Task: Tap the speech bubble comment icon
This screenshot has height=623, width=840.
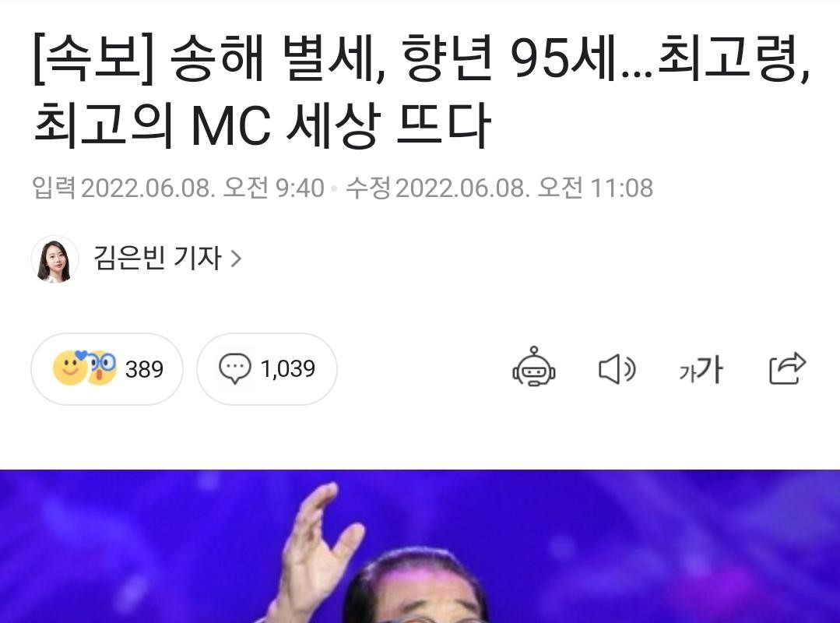Action: tap(234, 368)
